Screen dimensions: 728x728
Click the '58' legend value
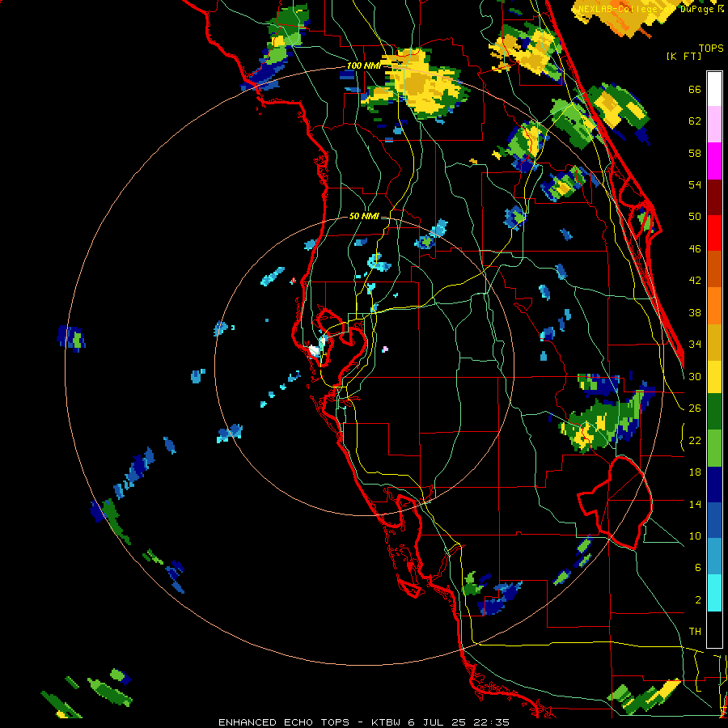[695, 153]
